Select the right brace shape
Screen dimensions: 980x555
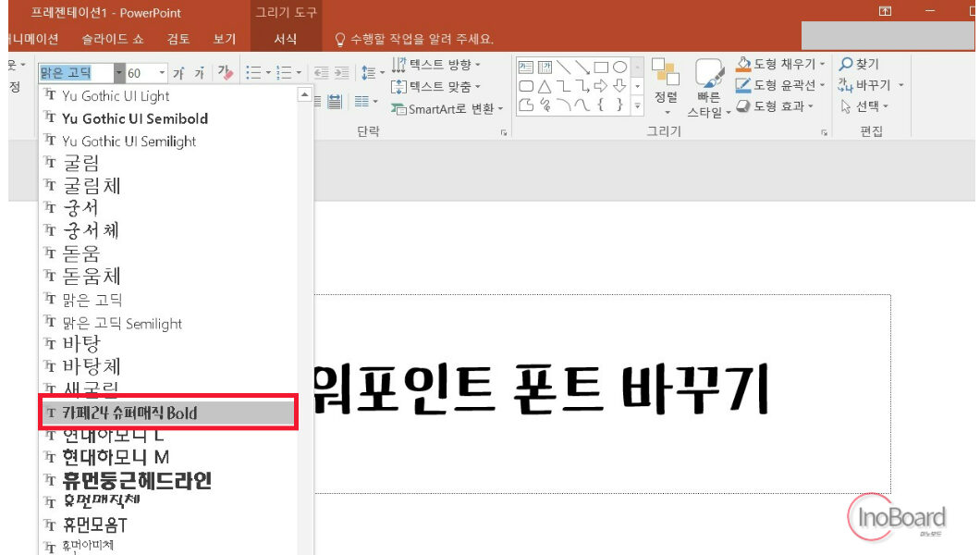[620, 105]
